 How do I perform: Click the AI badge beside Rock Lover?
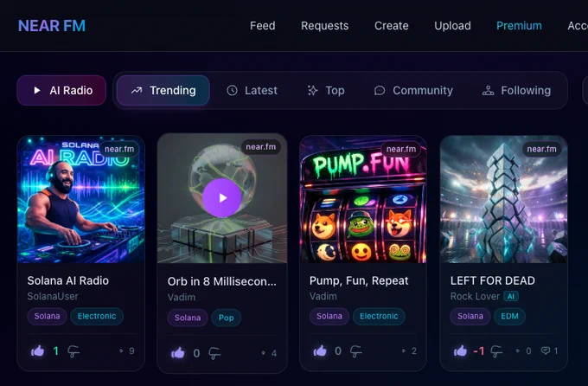[x=511, y=297]
